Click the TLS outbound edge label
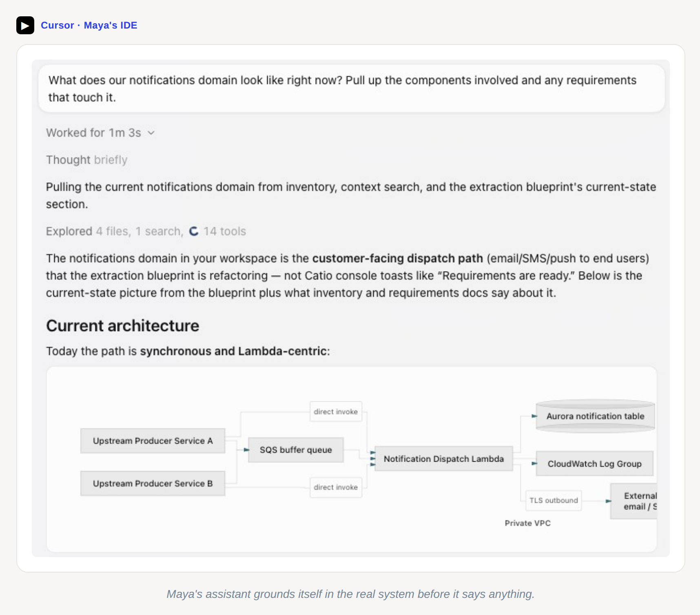Screen dimensions: 700x615 coord(554,500)
